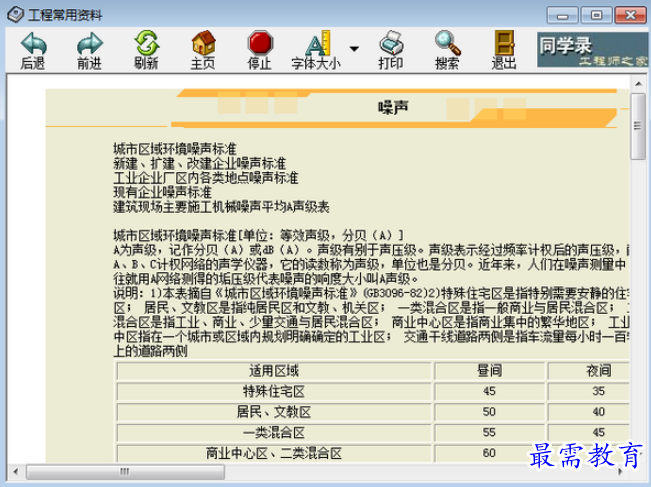Image resolution: width=651 pixels, height=487 pixels.
Task: Maximize the 工程常用资料 window
Action: (597, 15)
